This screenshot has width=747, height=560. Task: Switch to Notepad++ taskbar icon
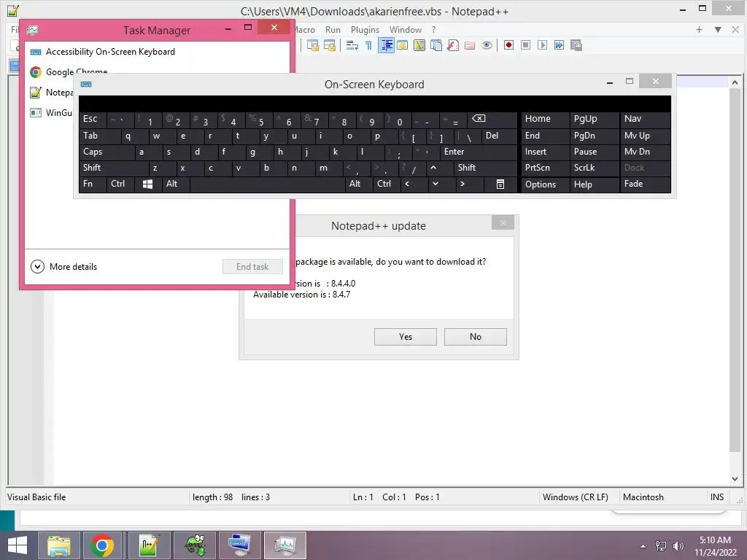(x=147, y=545)
